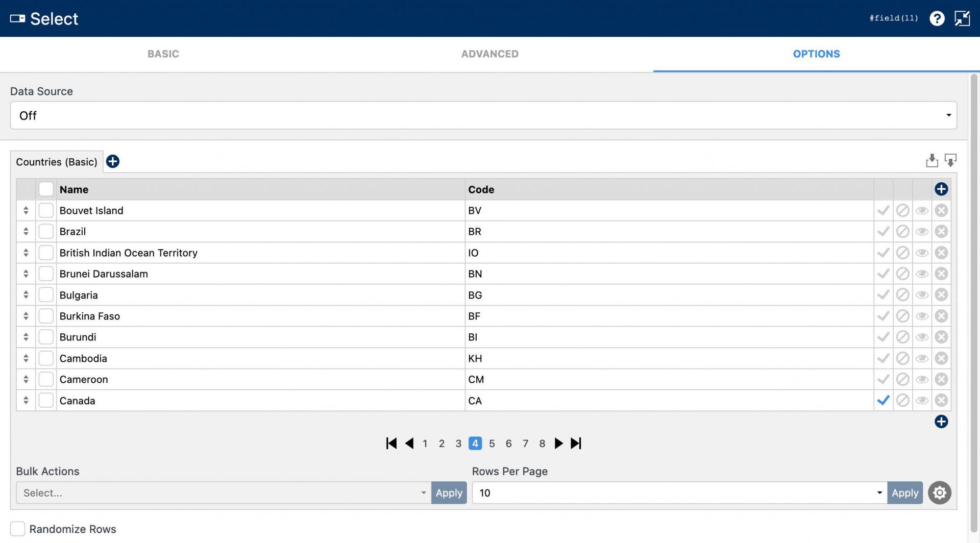This screenshot has width=980, height=543.
Task: Go to first page of options
Action: coord(391,443)
